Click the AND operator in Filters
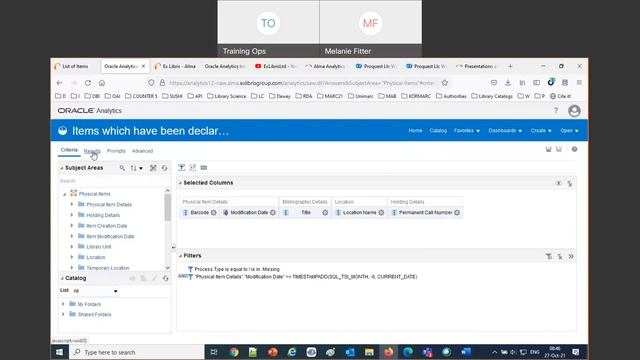Image resolution: width=640 pixels, height=360 pixels. [x=182, y=276]
